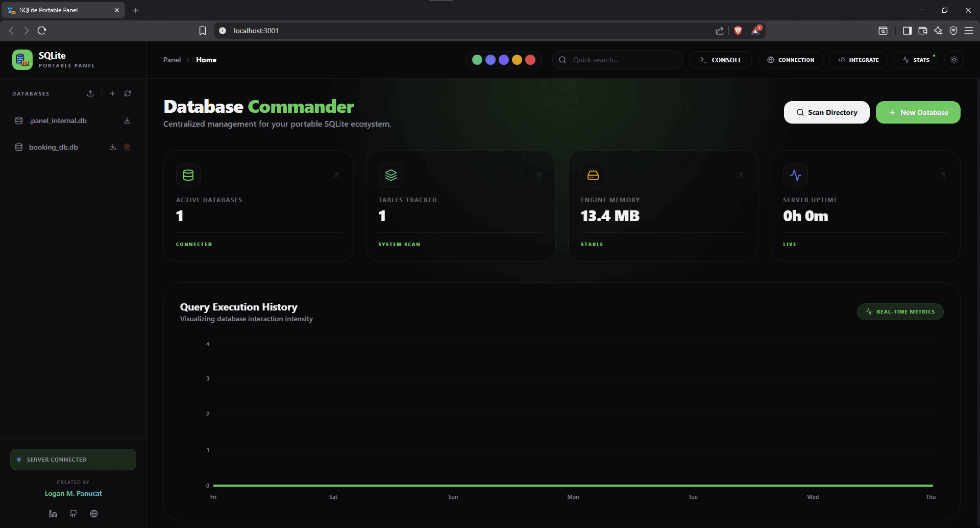Open the SQLite Portable Panel logo icon
The height and width of the screenshot is (528, 980).
(x=22, y=60)
